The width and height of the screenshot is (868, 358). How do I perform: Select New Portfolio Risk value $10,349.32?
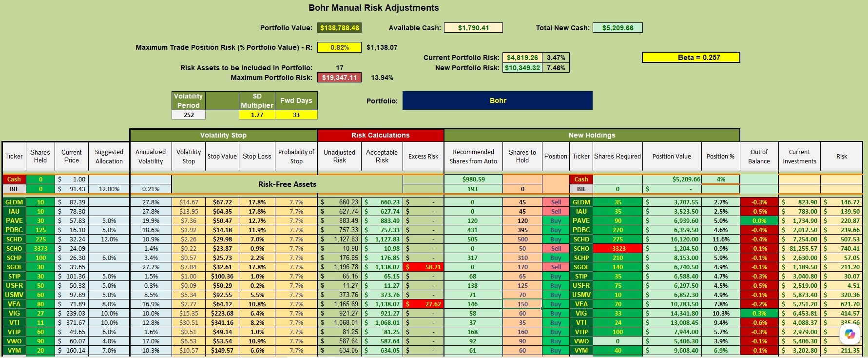point(522,68)
